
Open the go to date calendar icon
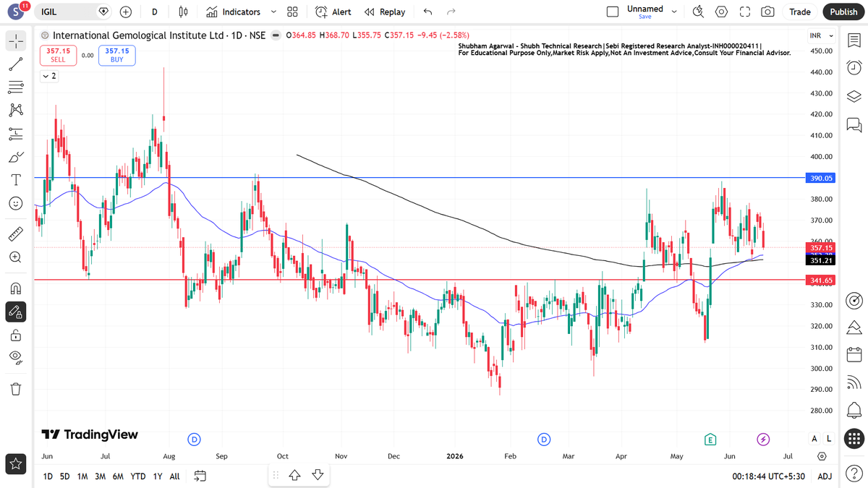[200, 476]
